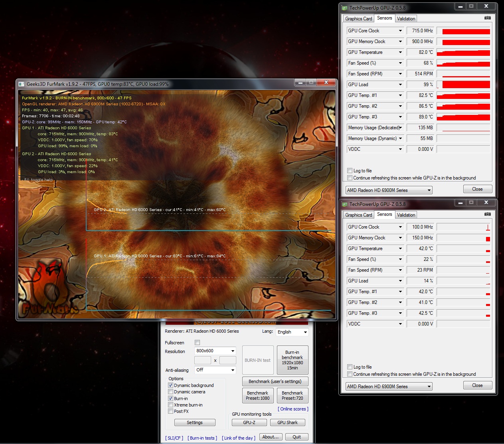
Task: Expand VDDC dropdown in bottom GPU-Z window
Action: click(x=401, y=324)
